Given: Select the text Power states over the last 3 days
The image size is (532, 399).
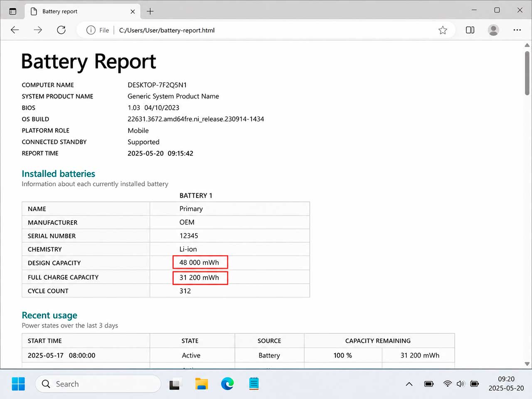Looking at the screenshot, I should pyautogui.click(x=70, y=325).
